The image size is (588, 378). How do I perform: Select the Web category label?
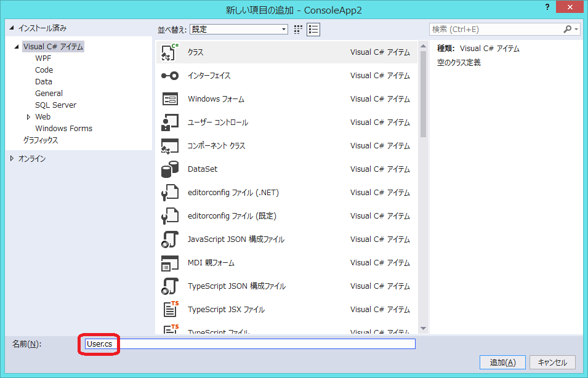42,116
